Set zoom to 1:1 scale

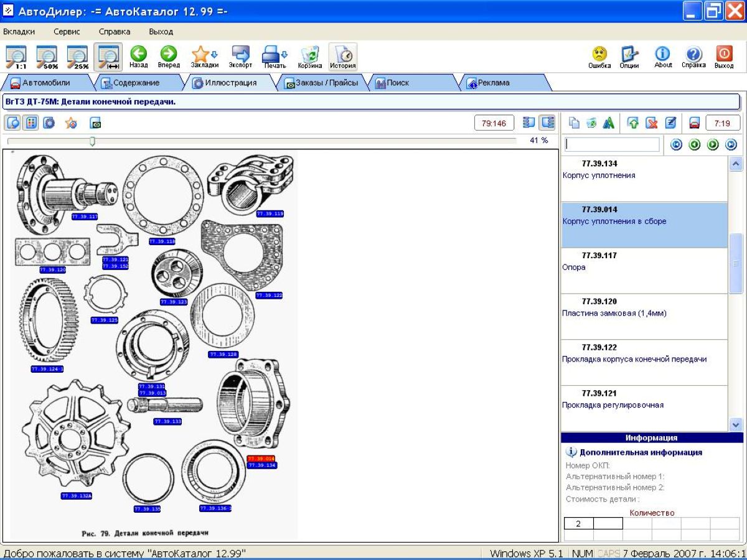pyautogui.click(x=16, y=57)
